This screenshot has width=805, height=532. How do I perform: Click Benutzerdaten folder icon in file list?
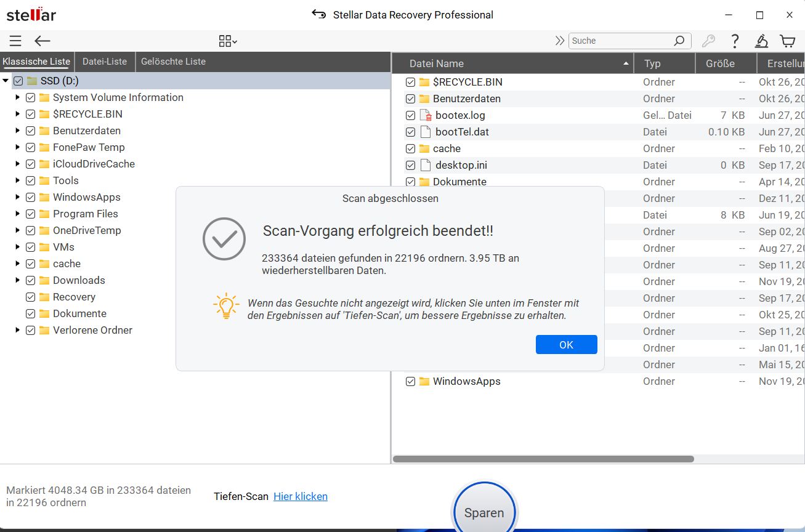click(x=424, y=99)
